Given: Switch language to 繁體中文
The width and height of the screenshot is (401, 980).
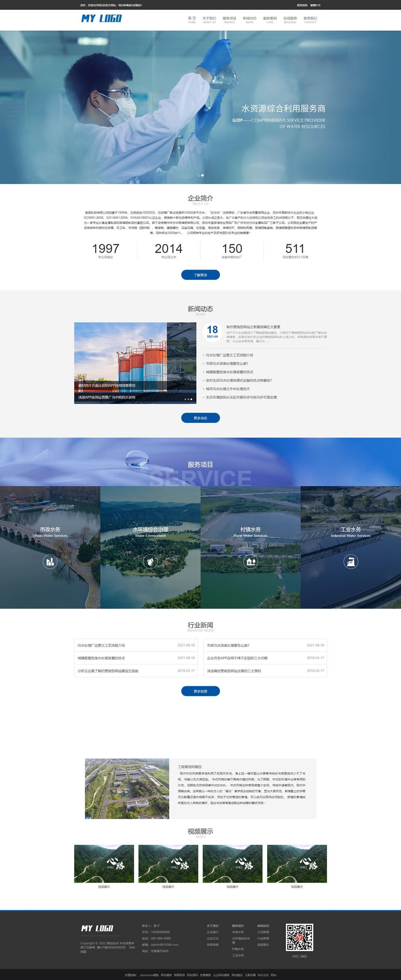Looking at the screenshot, I should (315, 5).
